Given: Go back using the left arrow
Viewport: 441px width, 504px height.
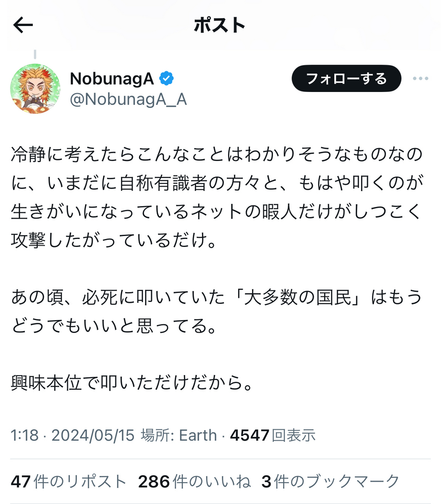Looking at the screenshot, I should coord(23,25).
